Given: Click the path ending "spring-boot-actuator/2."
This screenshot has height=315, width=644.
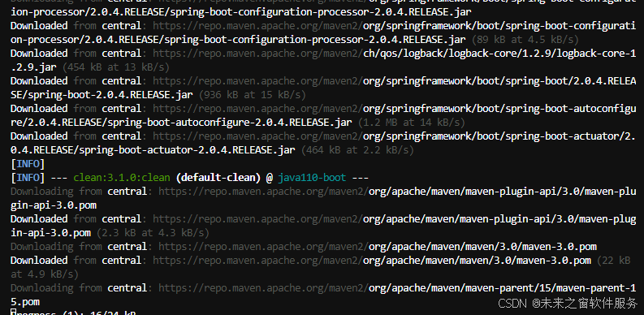Looking at the screenshot, I should (499, 136).
